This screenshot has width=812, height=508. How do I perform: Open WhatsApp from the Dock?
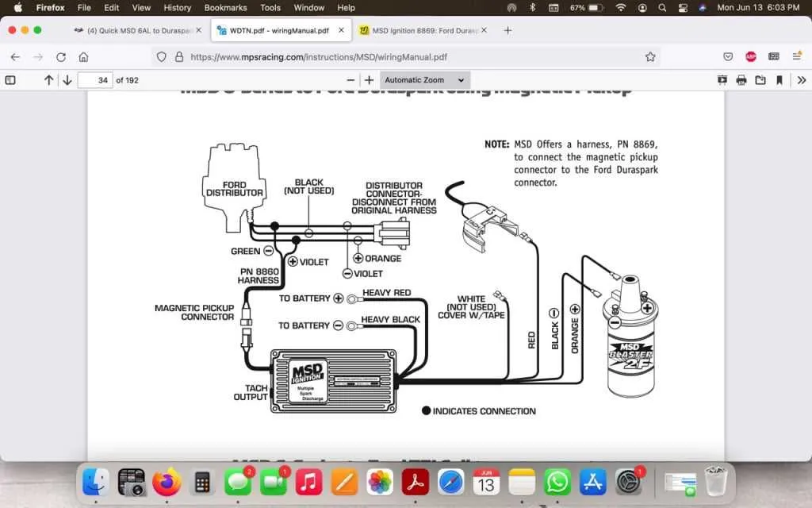pyautogui.click(x=557, y=482)
